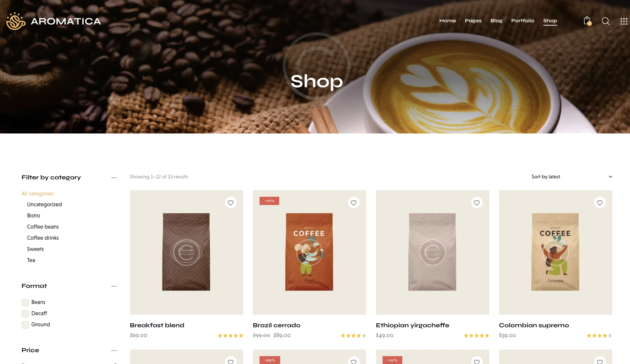This screenshot has height=364, width=630.
Task: Collapse the Price filter section
Action: click(114, 351)
